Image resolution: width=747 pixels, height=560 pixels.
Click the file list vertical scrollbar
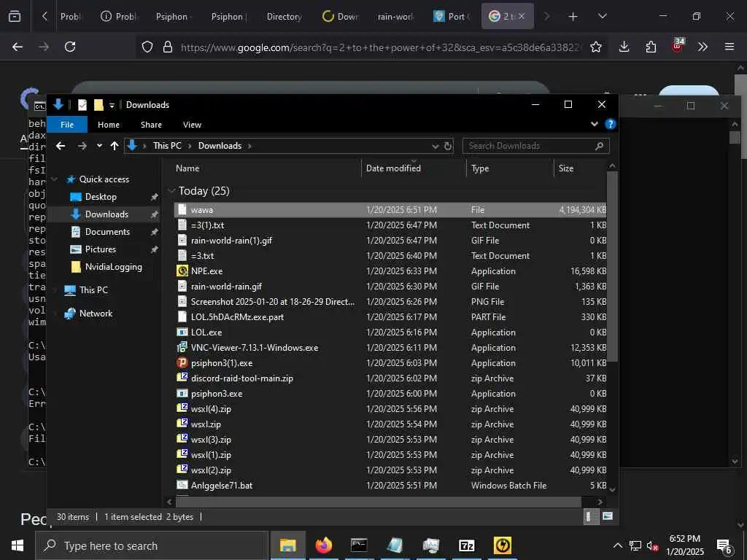point(612,266)
